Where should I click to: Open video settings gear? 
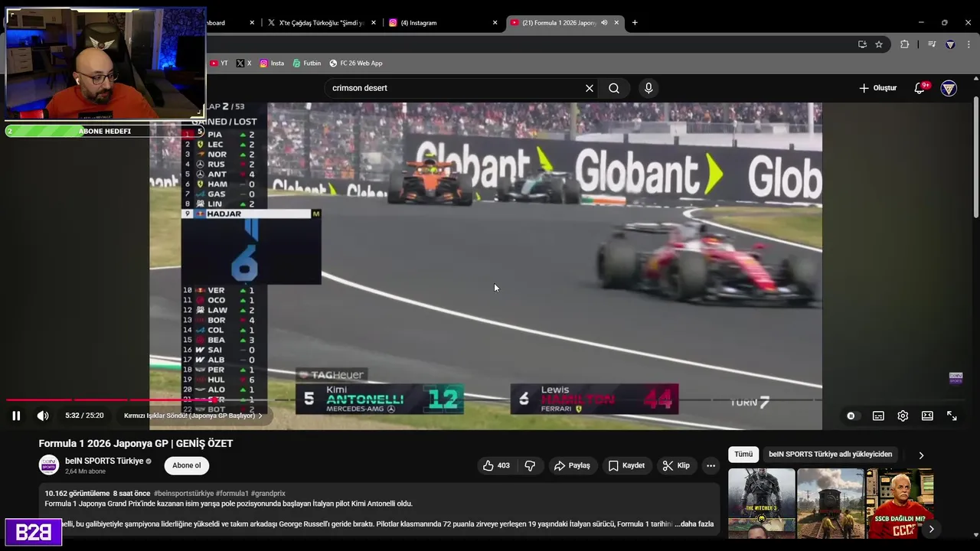[x=903, y=416]
